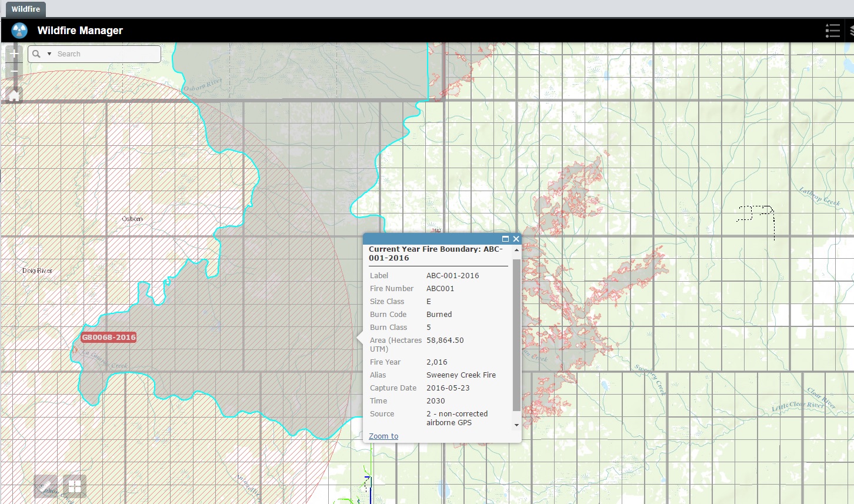Click the G80068-2016 fire label on map
This screenshot has width=854, height=504.
(109, 337)
